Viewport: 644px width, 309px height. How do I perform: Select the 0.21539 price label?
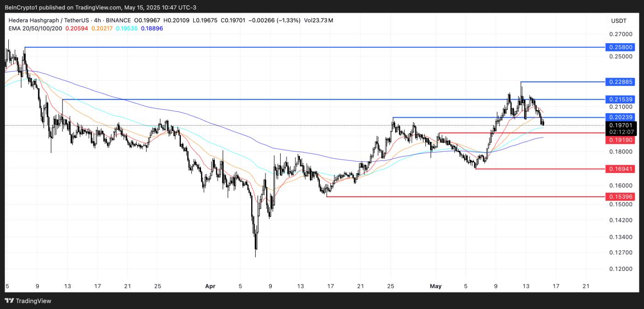[x=621, y=99]
